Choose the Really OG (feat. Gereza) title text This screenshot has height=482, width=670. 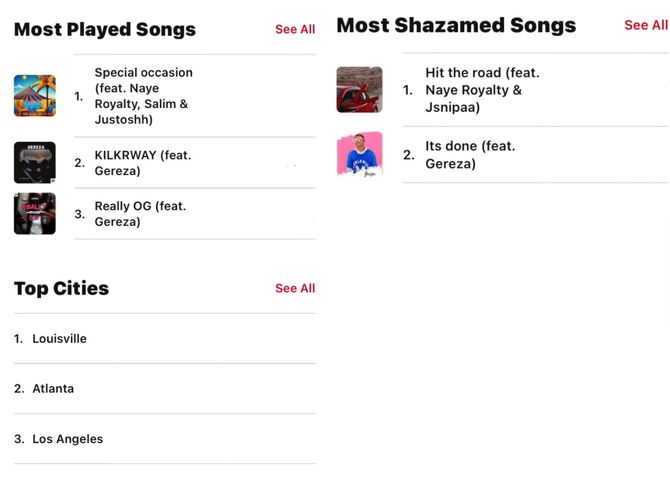[x=140, y=214]
